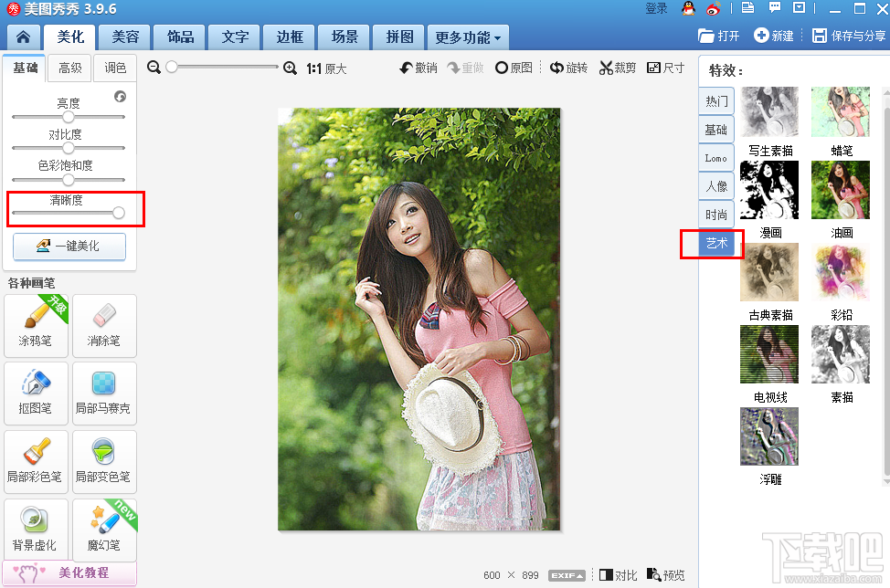Apply the 漫画 comic effect thumbnail
890x588 pixels.
click(x=769, y=190)
